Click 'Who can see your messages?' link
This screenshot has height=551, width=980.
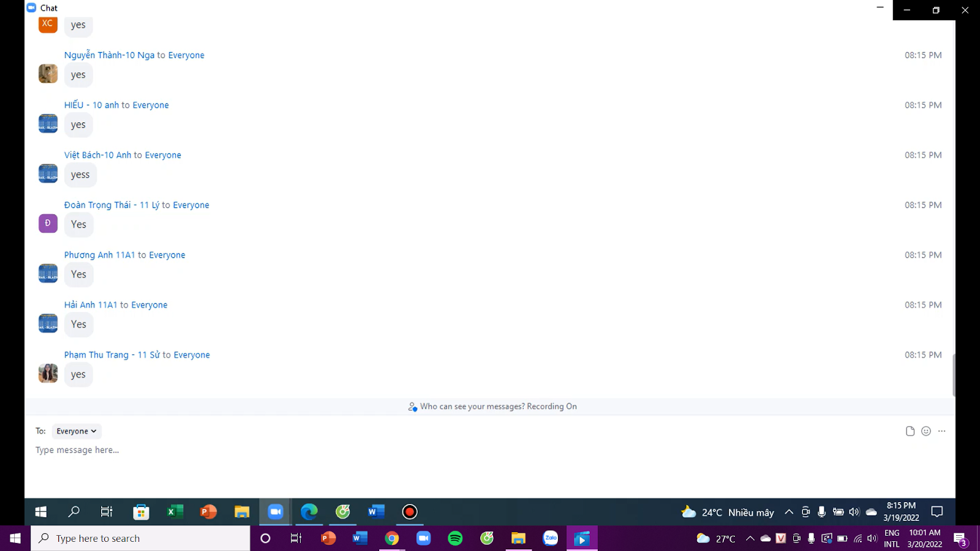coord(472,407)
